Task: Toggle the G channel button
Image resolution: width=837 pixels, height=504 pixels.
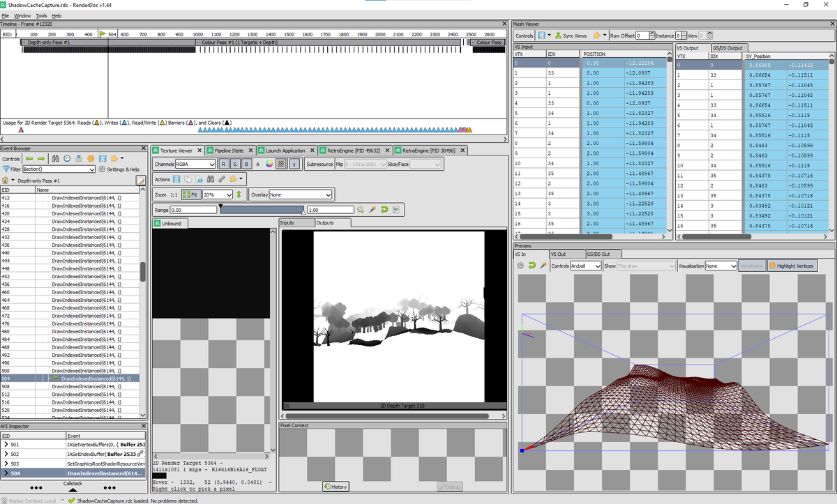Action: click(x=235, y=164)
